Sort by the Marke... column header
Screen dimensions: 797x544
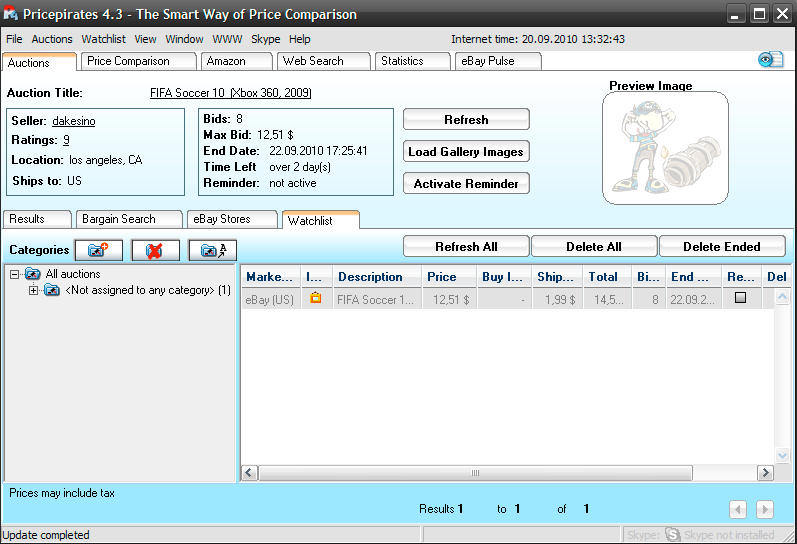[270, 277]
